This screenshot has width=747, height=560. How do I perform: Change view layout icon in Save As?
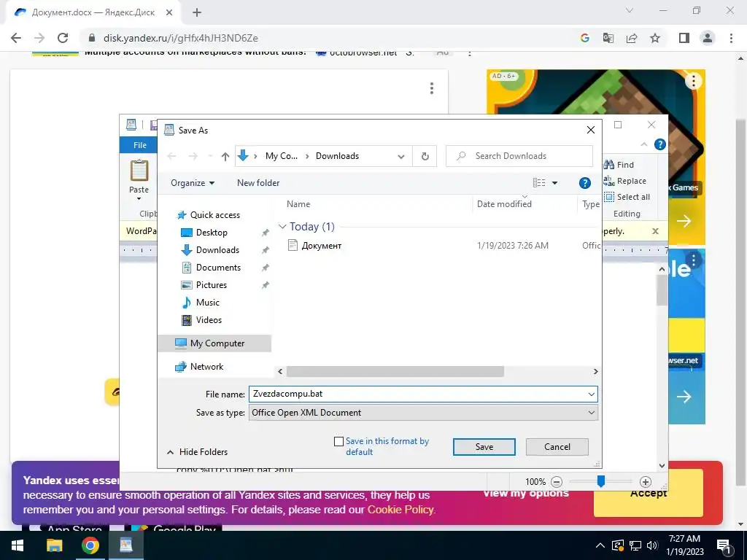coord(539,183)
